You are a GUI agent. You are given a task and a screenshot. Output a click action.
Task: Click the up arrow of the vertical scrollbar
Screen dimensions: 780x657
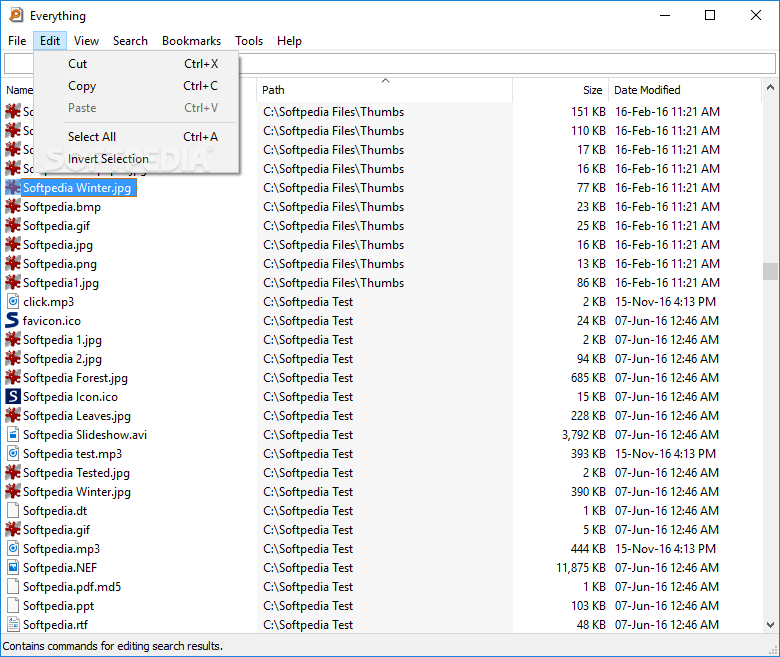pos(770,88)
